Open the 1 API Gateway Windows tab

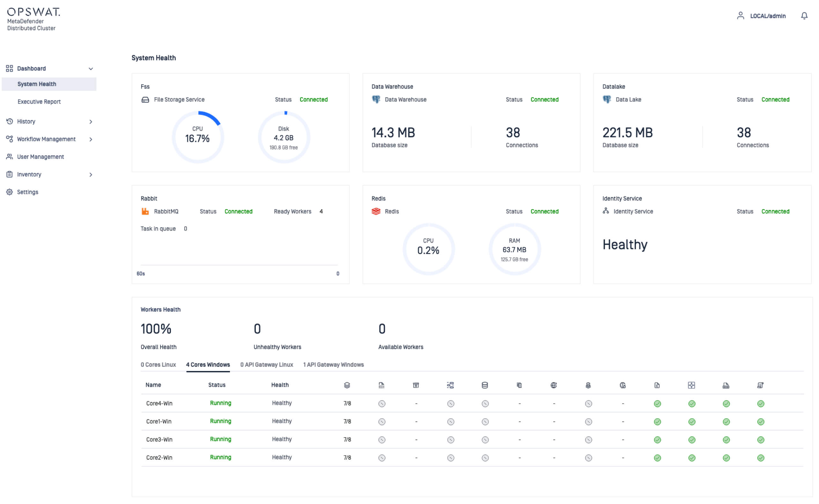[x=334, y=365]
